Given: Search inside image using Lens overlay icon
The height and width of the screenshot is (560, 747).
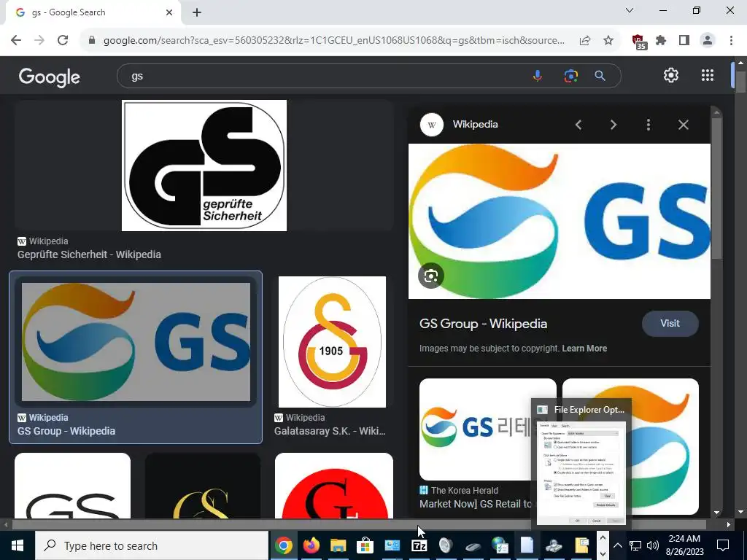Looking at the screenshot, I should click(x=431, y=276).
